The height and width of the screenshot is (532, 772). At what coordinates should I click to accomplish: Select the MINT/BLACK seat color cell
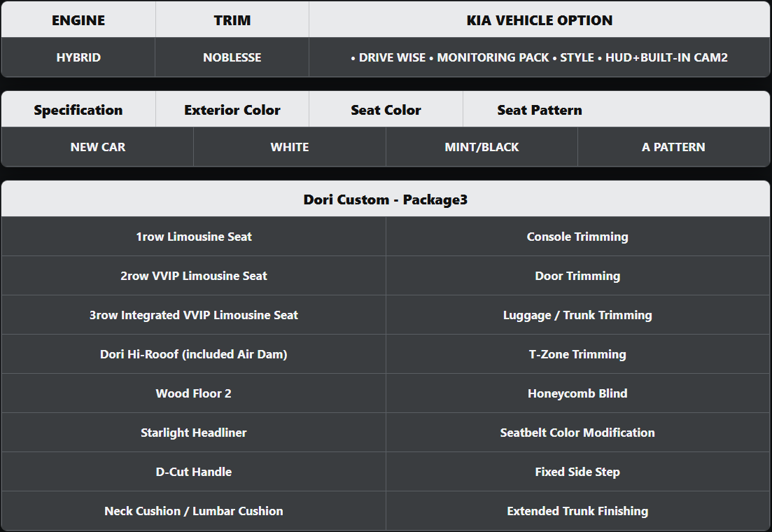pos(482,147)
